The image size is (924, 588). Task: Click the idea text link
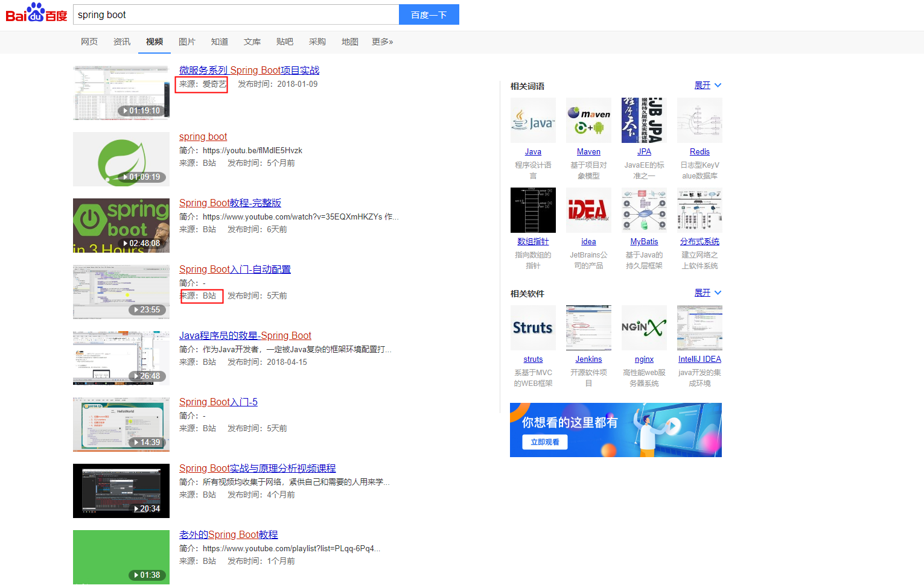pos(588,242)
